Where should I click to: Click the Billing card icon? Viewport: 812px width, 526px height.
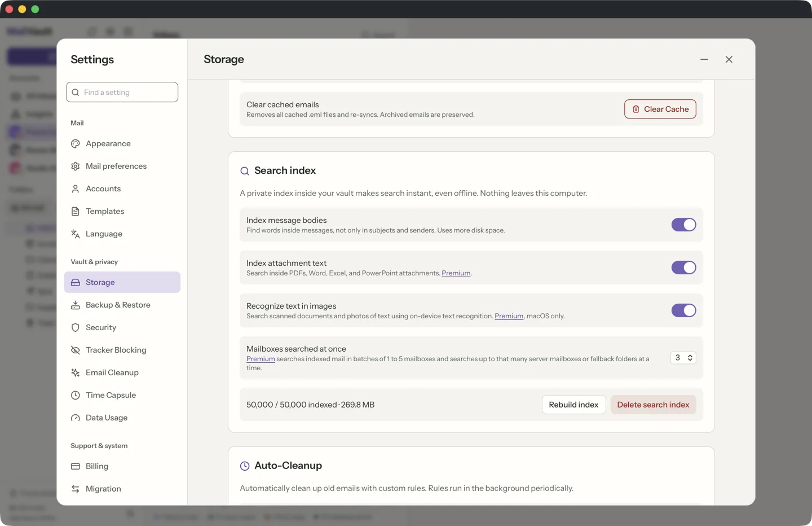coord(76,467)
